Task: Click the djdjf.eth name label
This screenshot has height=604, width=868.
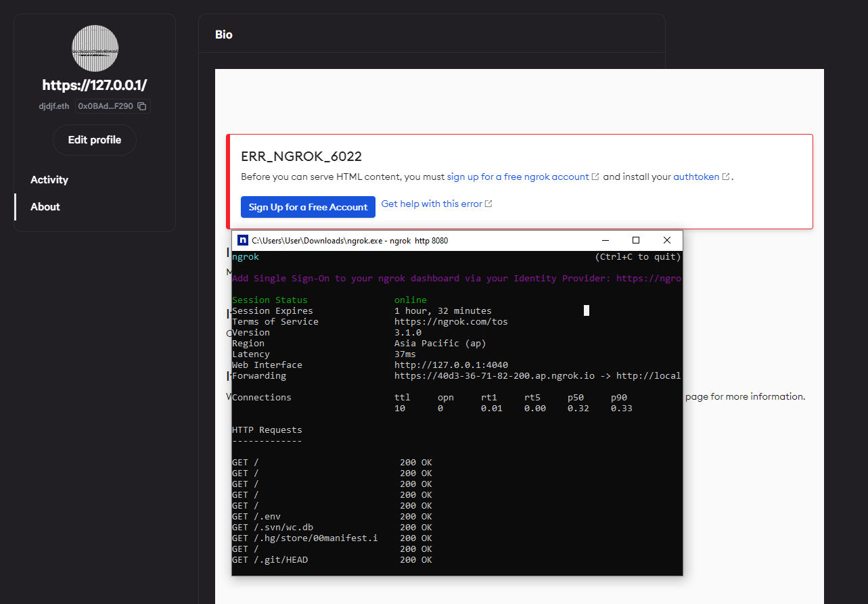Action: tap(54, 106)
